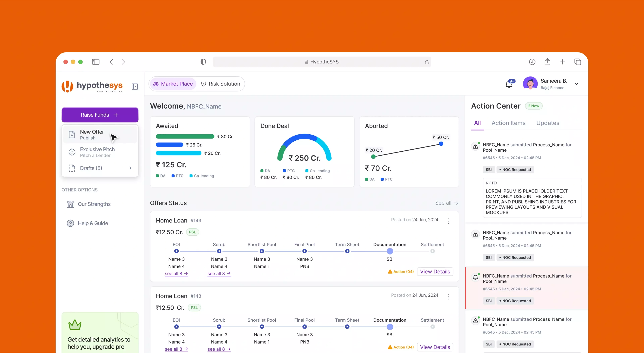
Task: Click Sameera B. profile avatar
Action: (530, 84)
